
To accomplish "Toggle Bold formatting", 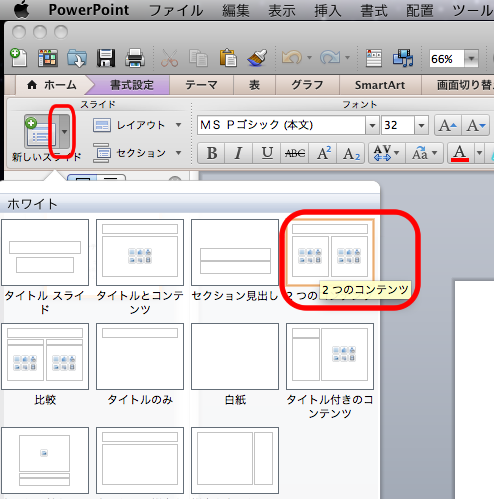I will (x=212, y=153).
